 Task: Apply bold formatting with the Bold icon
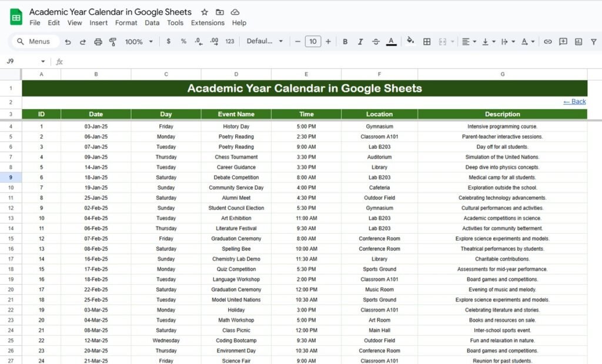[x=346, y=42]
